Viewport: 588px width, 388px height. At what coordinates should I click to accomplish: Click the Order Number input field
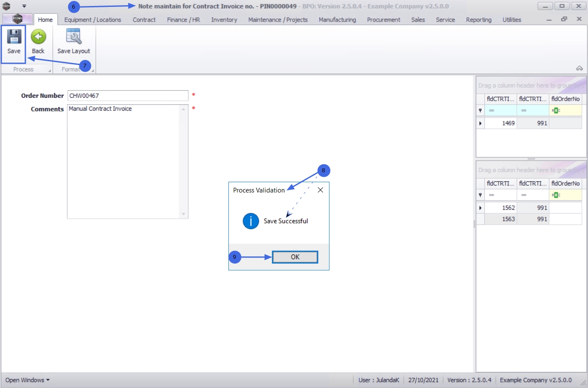click(128, 96)
